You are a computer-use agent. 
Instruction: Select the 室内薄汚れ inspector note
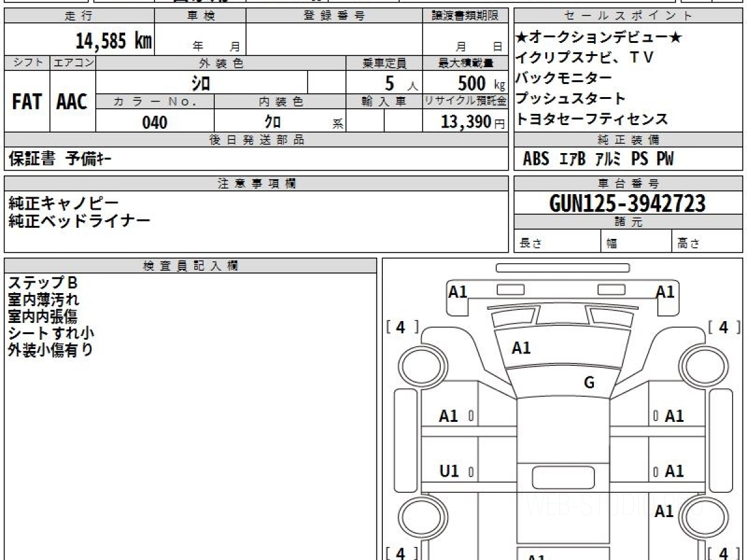coord(44,300)
